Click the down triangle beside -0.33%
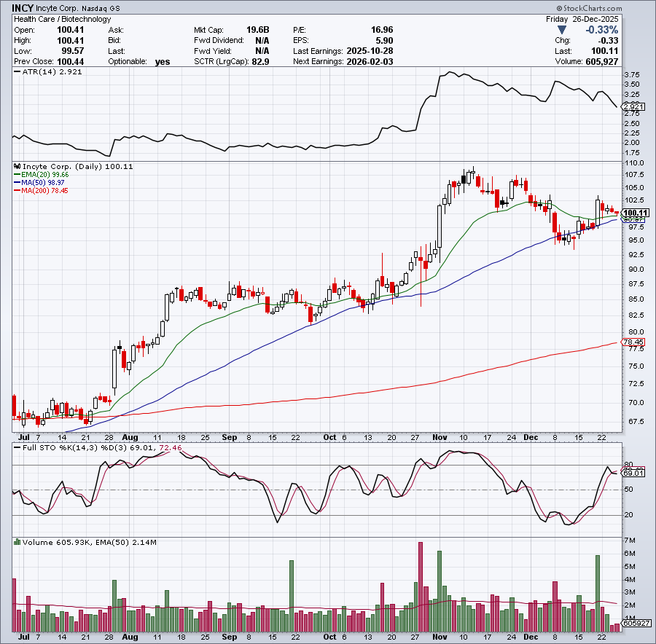The image size is (656, 644). point(562,30)
